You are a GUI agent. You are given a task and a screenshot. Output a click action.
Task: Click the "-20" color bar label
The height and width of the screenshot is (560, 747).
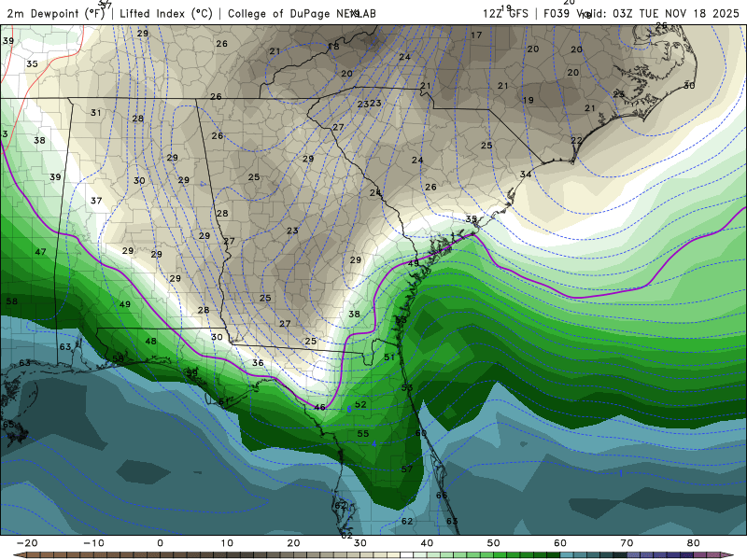click(27, 543)
